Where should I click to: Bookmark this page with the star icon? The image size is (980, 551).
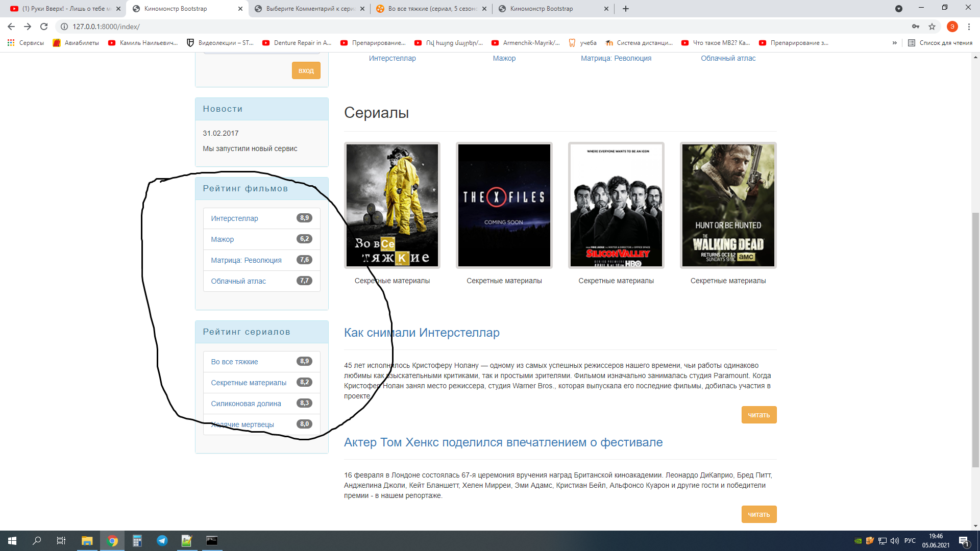tap(932, 27)
